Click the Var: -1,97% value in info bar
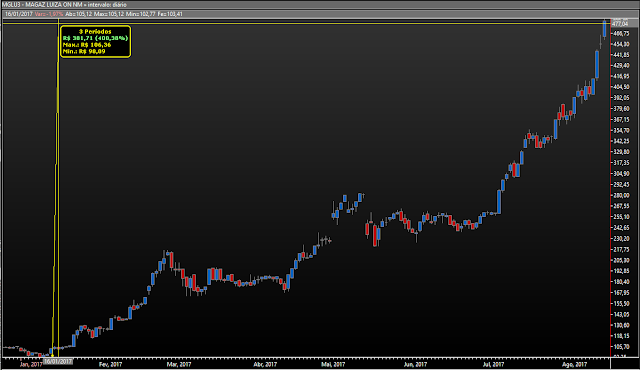 pos(49,14)
